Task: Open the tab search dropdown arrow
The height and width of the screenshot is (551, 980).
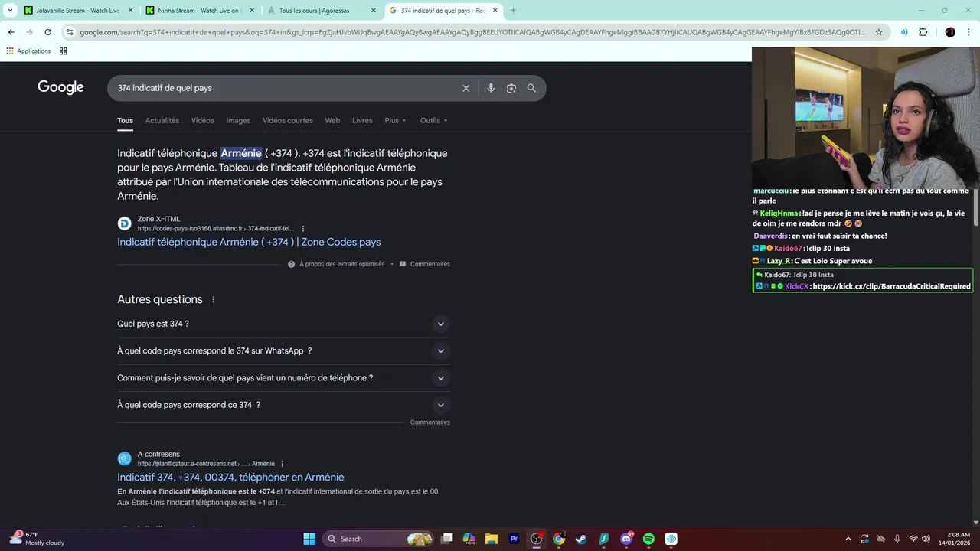Action: tap(10, 11)
